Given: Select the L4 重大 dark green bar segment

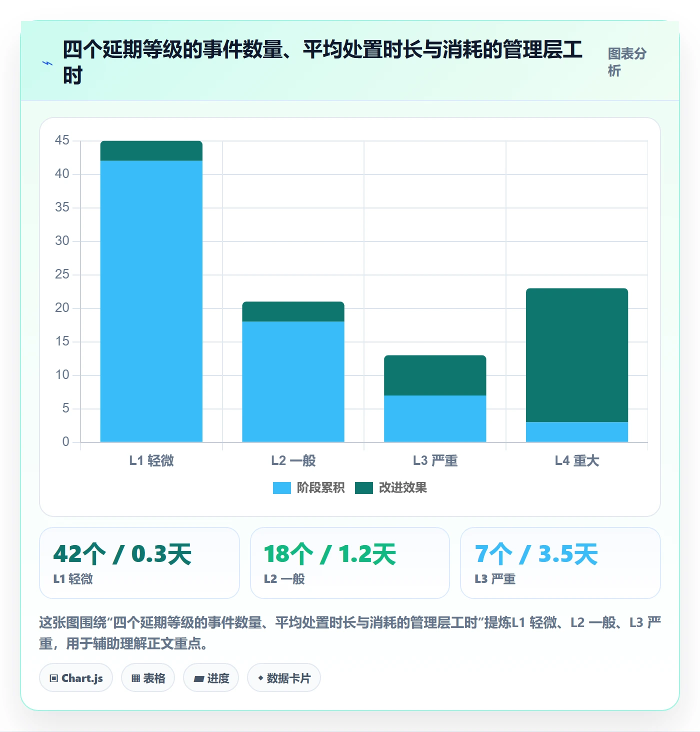Looking at the screenshot, I should coord(577,355).
